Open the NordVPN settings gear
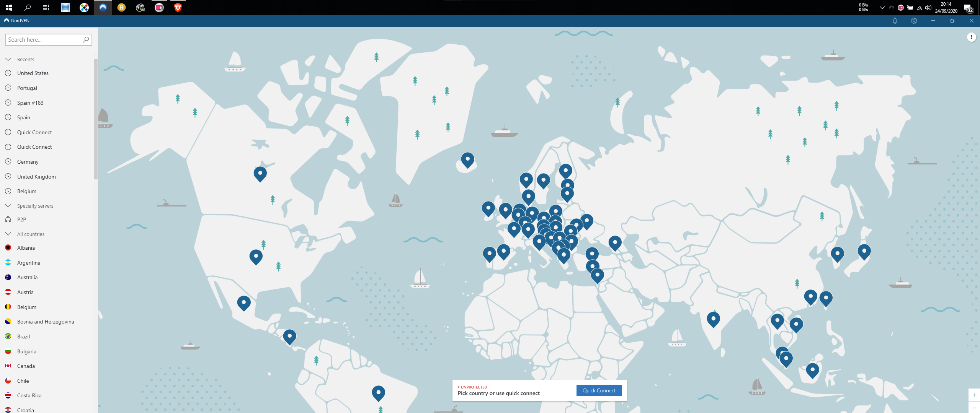 [x=914, y=21]
